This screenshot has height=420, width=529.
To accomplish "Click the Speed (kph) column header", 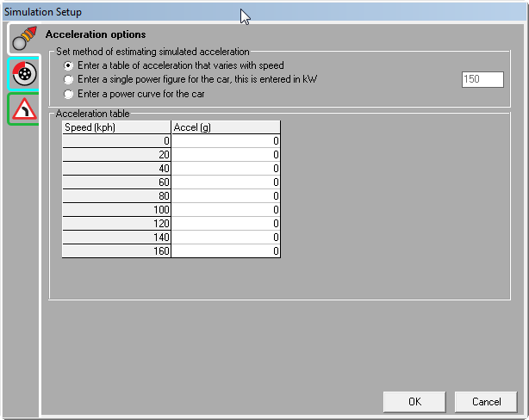I will (116, 127).
